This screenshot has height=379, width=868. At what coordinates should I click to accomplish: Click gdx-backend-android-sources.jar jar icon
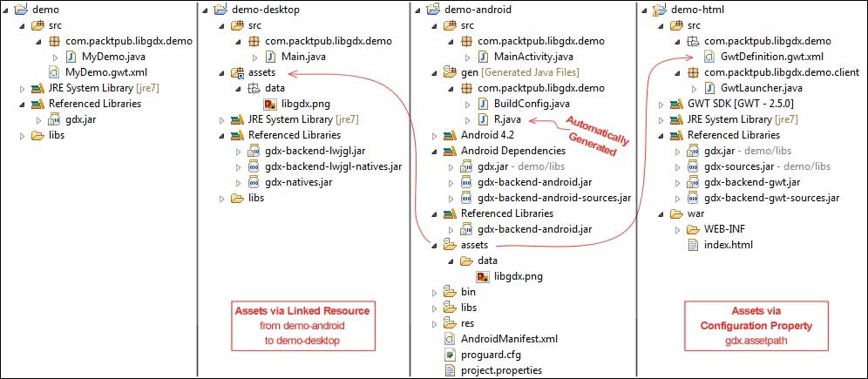pos(467,198)
